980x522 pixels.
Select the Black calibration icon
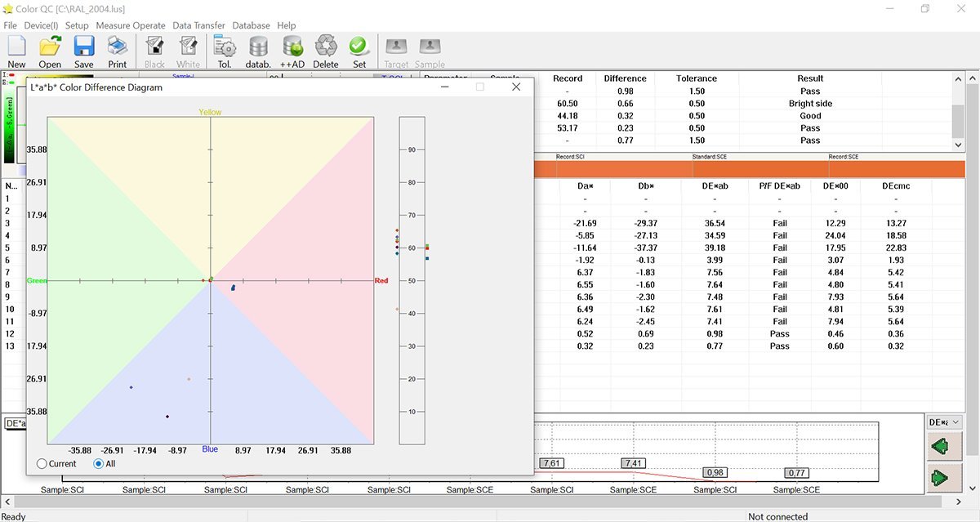[x=154, y=51]
